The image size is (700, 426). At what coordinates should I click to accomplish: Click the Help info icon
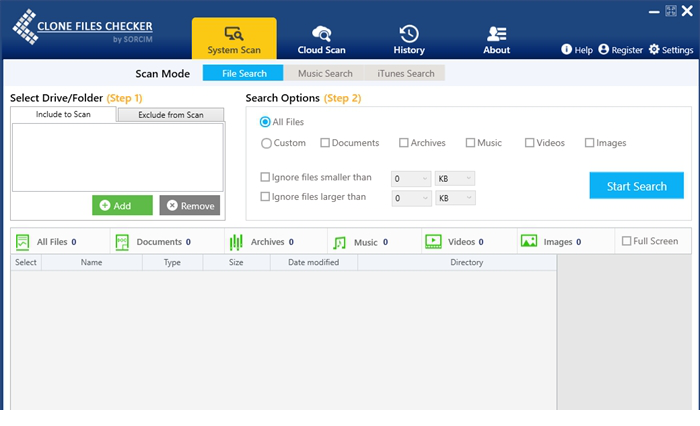click(566, 49)
